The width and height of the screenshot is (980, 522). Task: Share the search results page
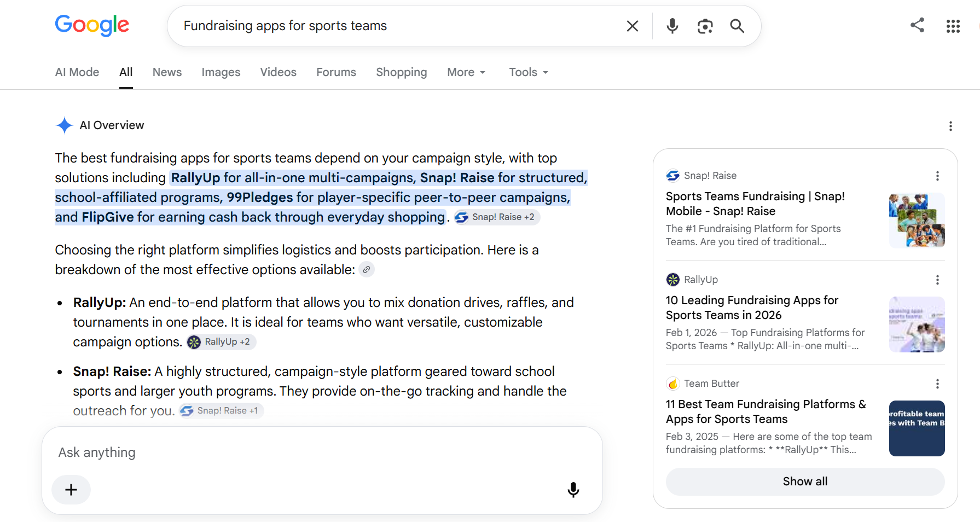click(x=918, y=25)
